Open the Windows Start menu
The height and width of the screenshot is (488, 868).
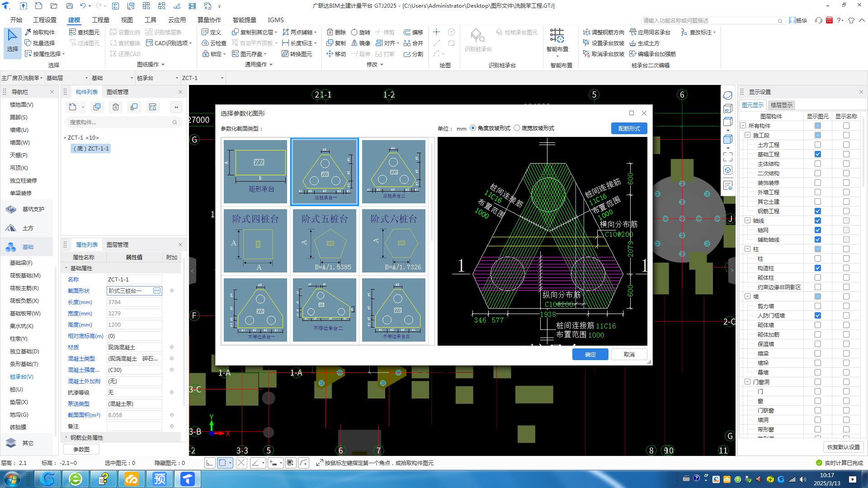point(12,479)
